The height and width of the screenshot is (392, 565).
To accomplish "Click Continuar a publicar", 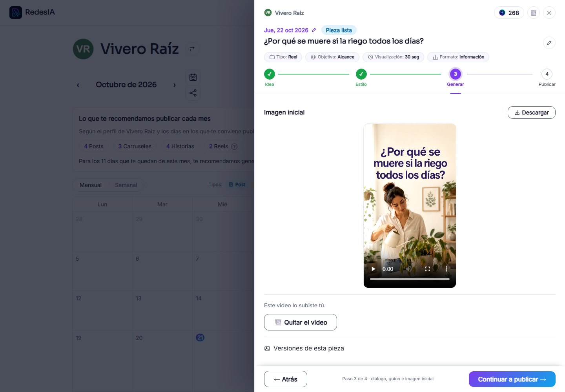I will 512,379.
